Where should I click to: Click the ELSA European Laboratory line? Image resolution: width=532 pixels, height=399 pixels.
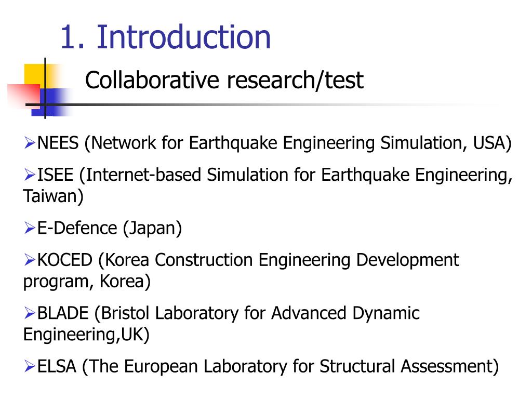(x=268, y=366)
